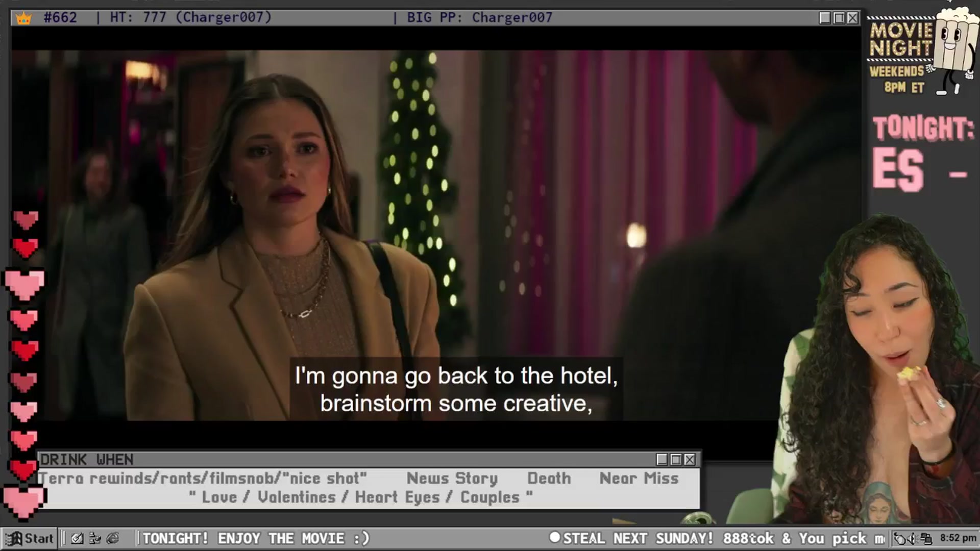980x551 pixels.
Task: Click the DRINK WHEN window title
Action: 87,460
